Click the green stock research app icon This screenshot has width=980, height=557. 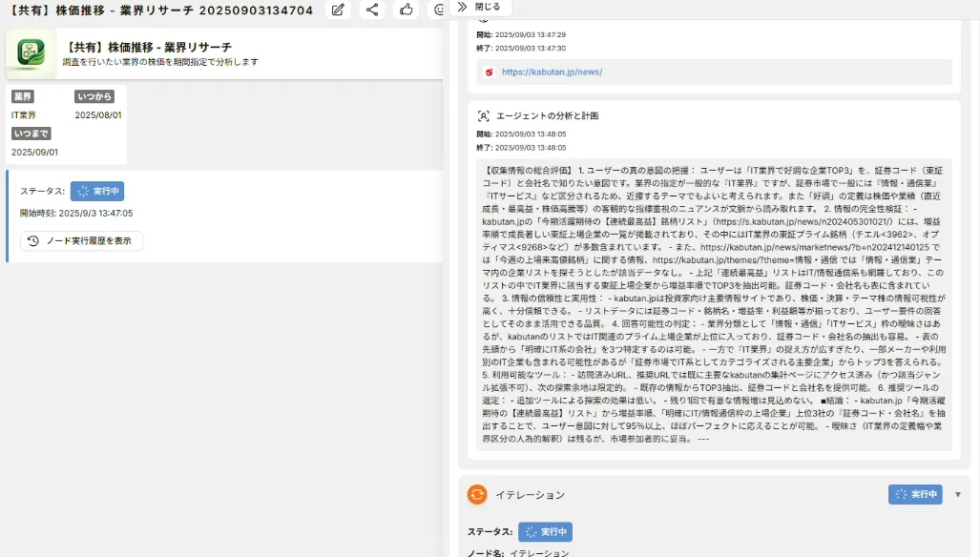[31, 52]
